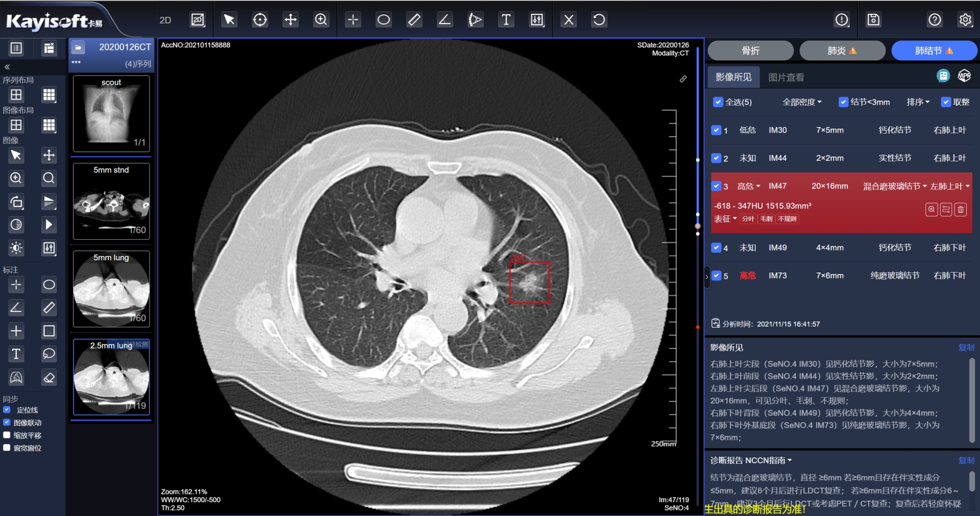Switch to the 肺炎 tab
This screenshot has height=516, width=980.
[842, 51]
